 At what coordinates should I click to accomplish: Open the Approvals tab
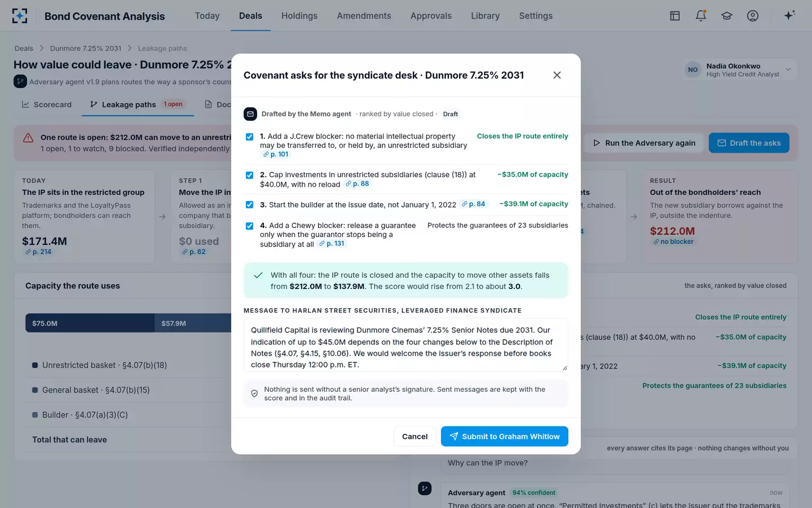[431, 16]
